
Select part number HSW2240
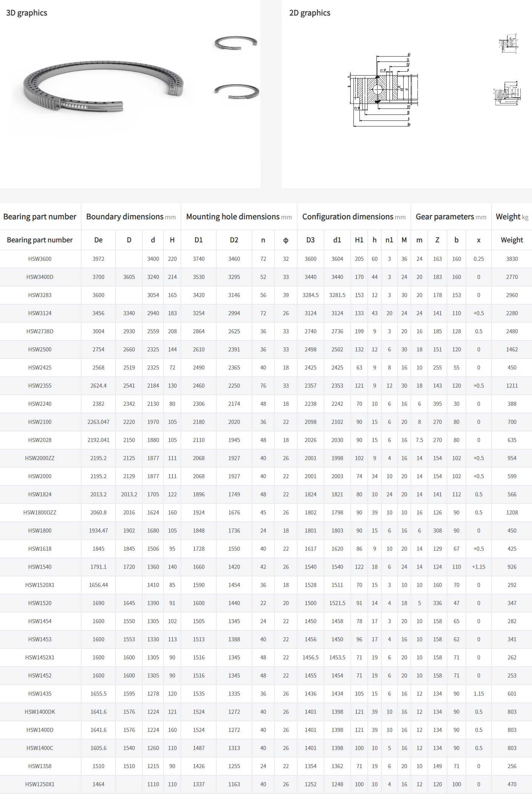pyautogui.click(x=40, y=404)
